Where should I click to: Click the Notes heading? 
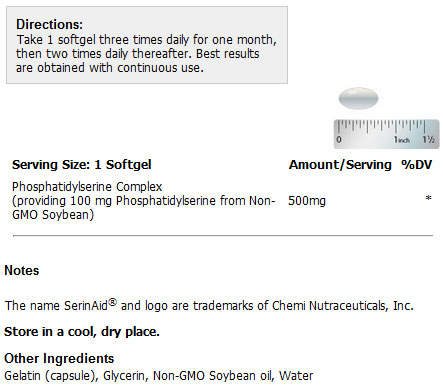(22, 270)
